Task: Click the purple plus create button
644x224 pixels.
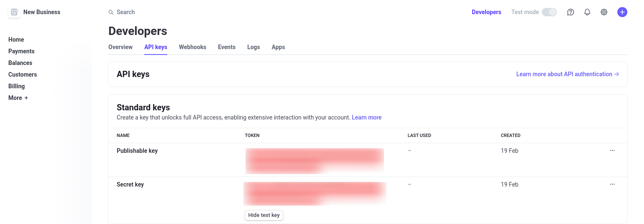Action: [x=622, y=12]
